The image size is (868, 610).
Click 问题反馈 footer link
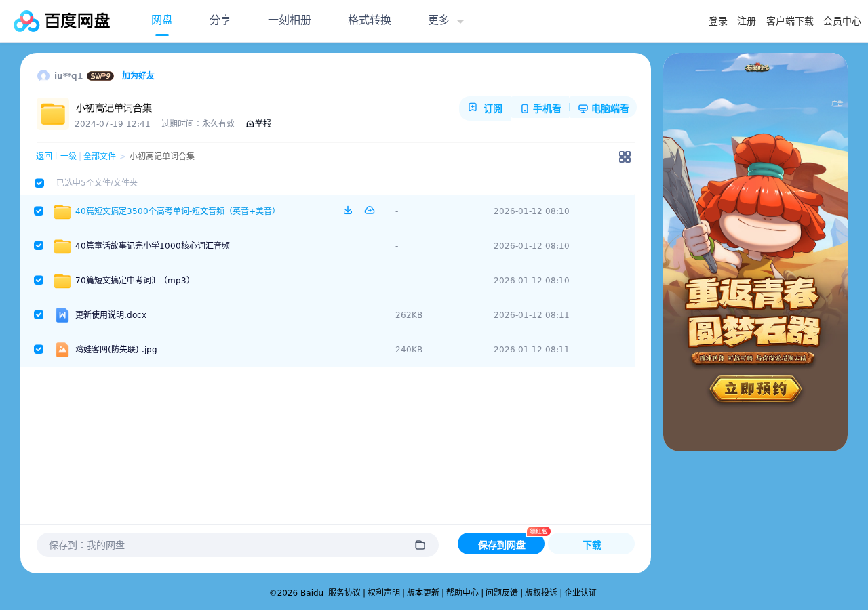pyautogui.click(x=502, y=592)
